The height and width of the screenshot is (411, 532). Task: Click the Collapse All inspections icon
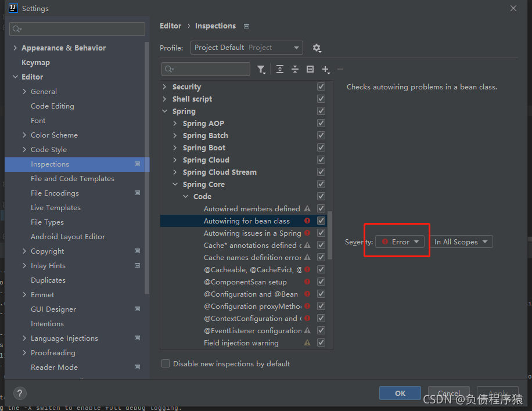point(295,69)
